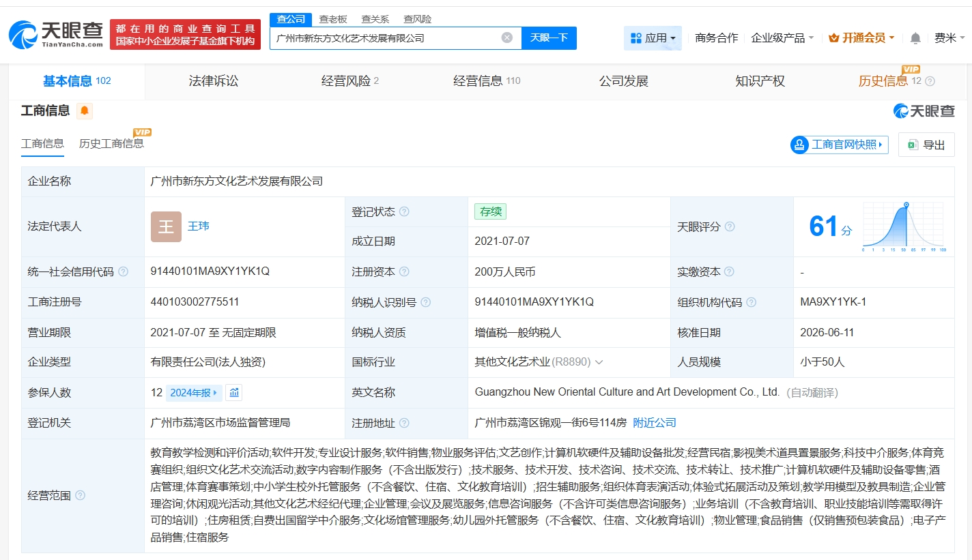The image size is (972, 560).
Task: Click the score distribution chart
Action: click(x=903, y=227)
